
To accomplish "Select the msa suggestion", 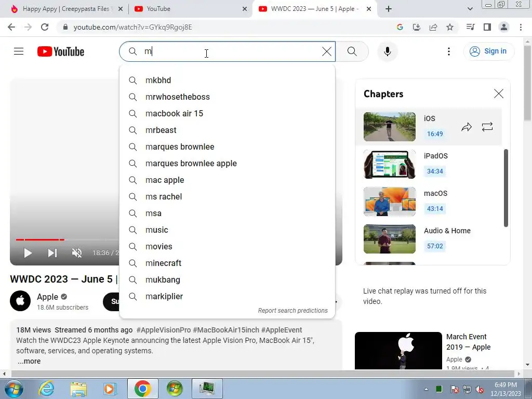I will (x=227, y=213).
